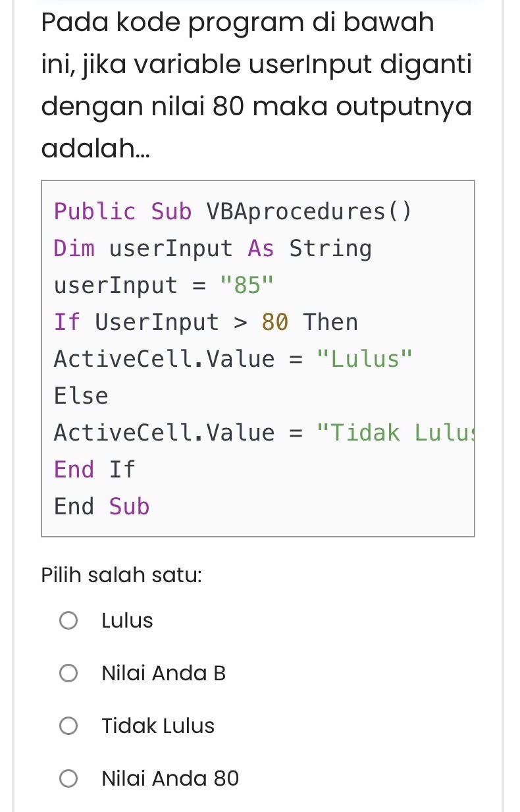Click the "Nilai Anda 80" answer text
Screen dimensions: 520x812
(170, 778)
